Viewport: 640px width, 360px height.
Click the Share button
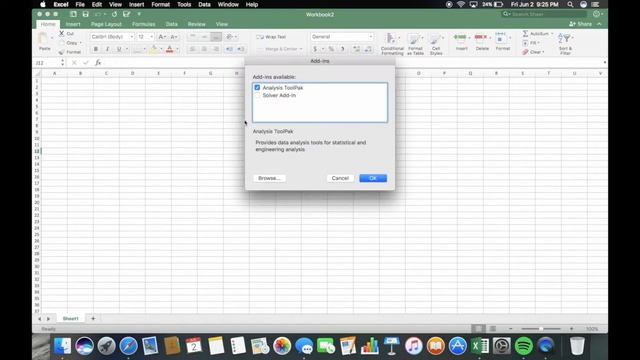pyautogui.click(x=580, y=24)
